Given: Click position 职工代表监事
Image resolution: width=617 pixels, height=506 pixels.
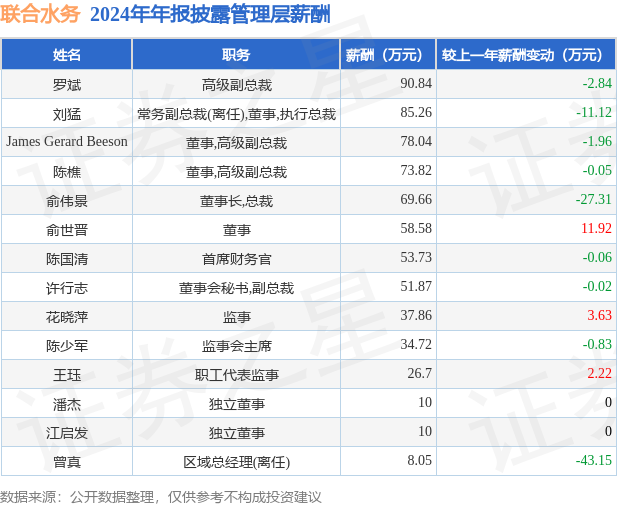Looking at the screenshot, I should [x=236, y=375].
